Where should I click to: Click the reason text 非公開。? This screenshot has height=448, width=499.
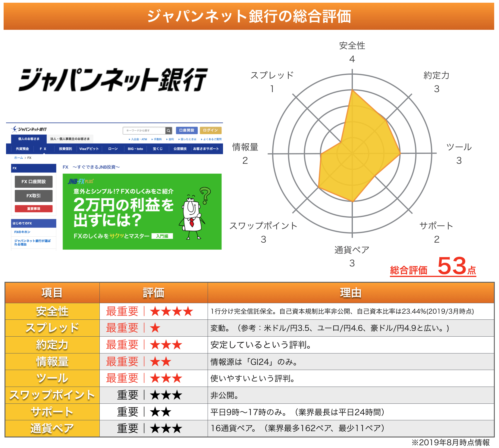[224, 395]
